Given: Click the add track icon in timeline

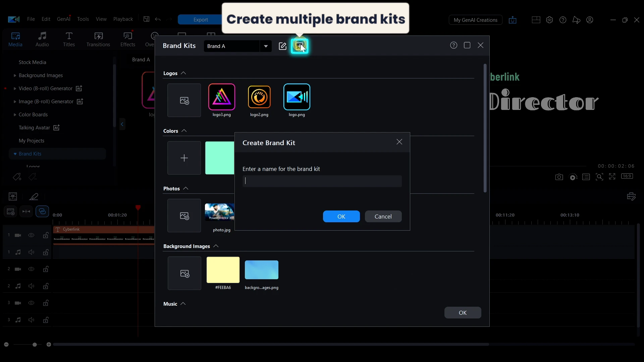Looking at the screenshot, I should 10,212.
